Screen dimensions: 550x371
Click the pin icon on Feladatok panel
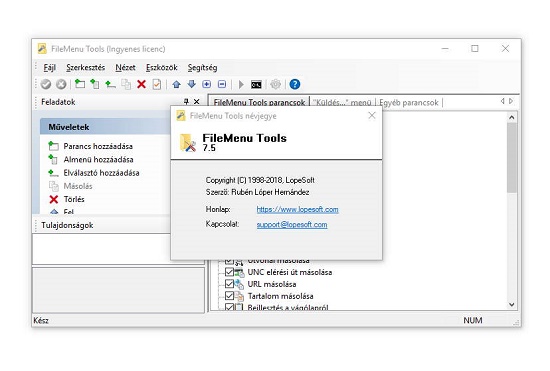[x=186, y=102]
